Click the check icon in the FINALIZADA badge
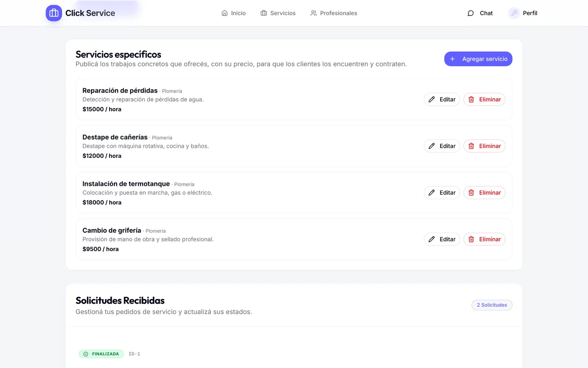Viewport: 588px width, 368px height. [86, 354]
